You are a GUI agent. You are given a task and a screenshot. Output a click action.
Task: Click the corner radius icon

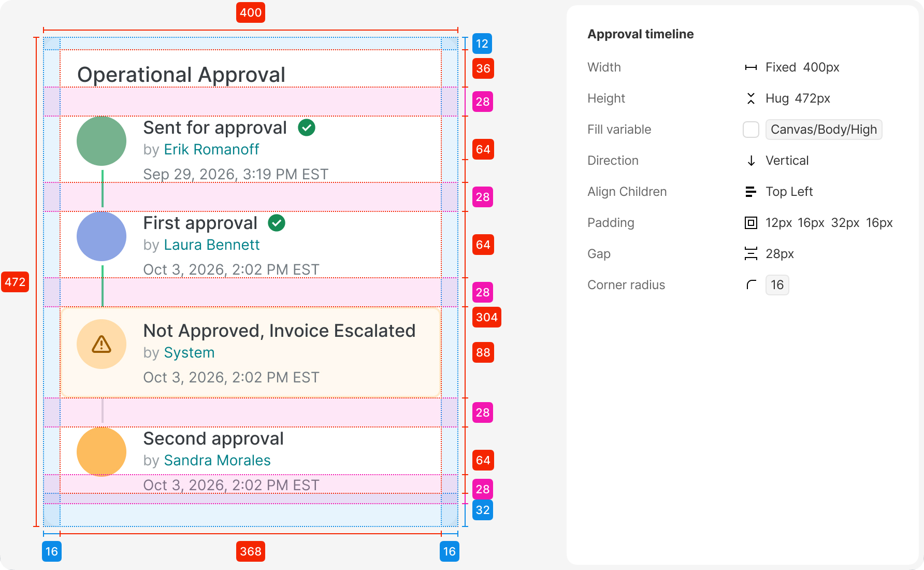(x=750, y=285)
